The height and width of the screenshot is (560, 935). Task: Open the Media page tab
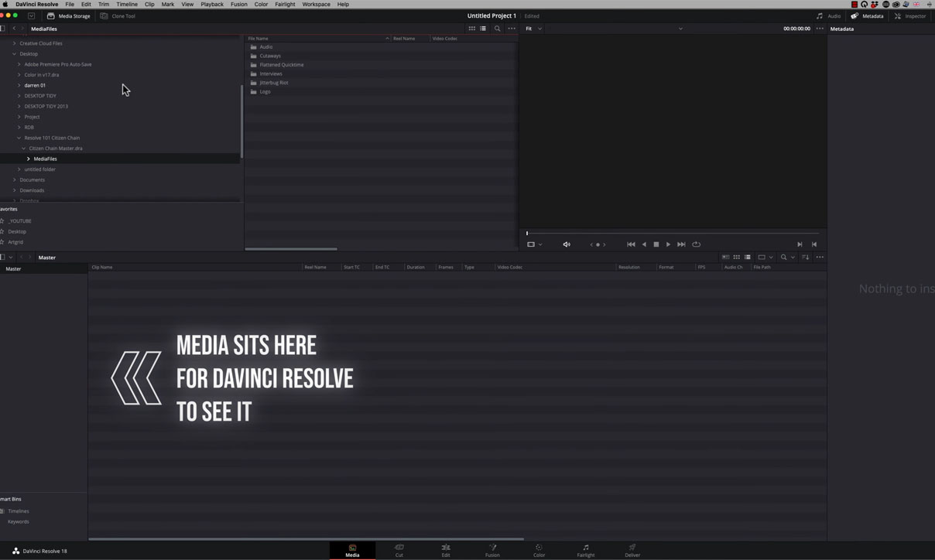352,550
